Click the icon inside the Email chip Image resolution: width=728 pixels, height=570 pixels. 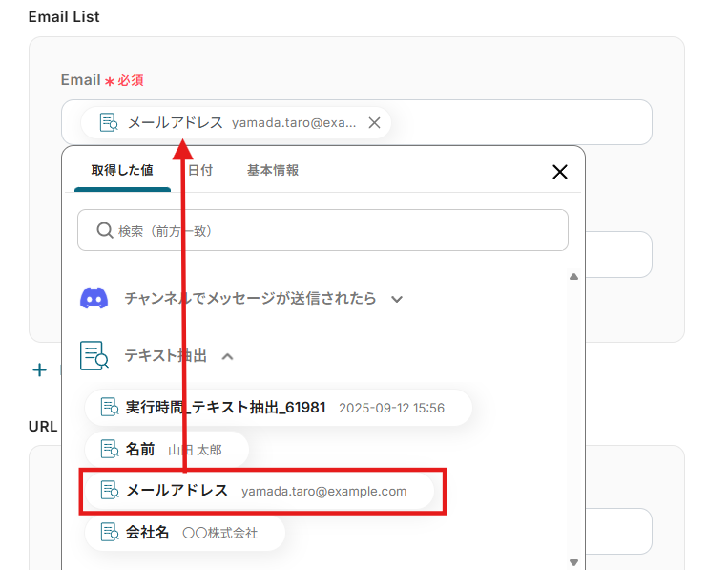tap(109, 122)
